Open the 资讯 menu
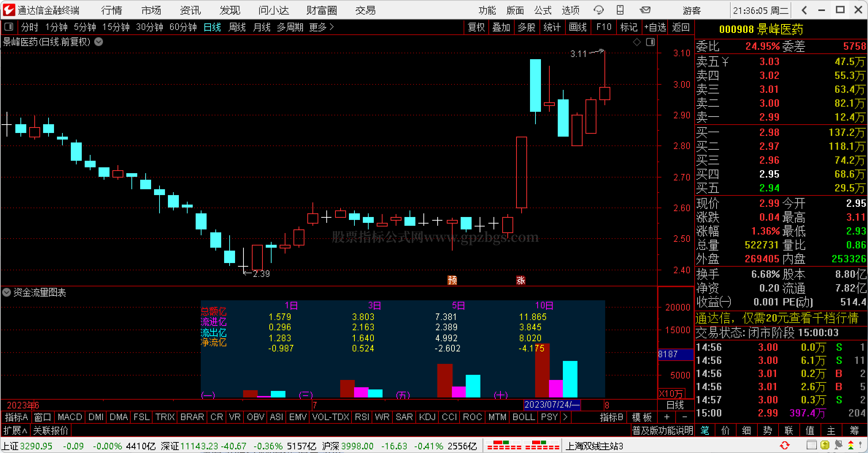The width and height of the screenshot is (868, 453). tap(191, 10)
